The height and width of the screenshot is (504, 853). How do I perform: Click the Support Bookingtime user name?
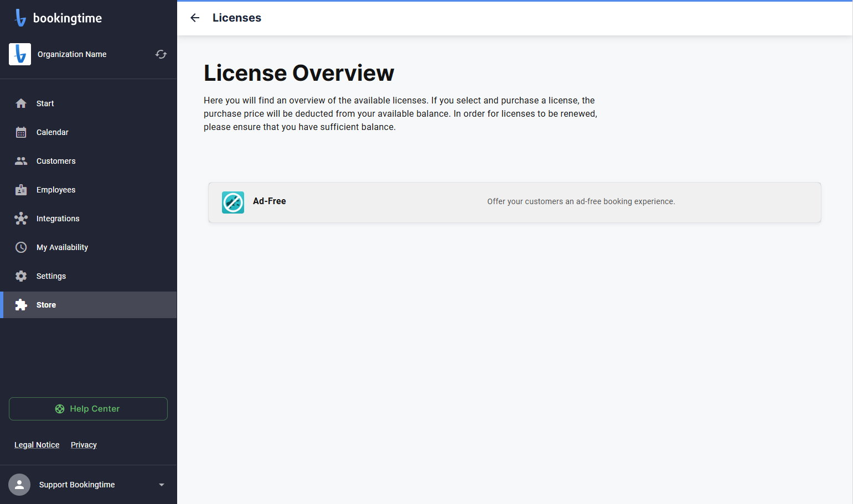[77, 485]
